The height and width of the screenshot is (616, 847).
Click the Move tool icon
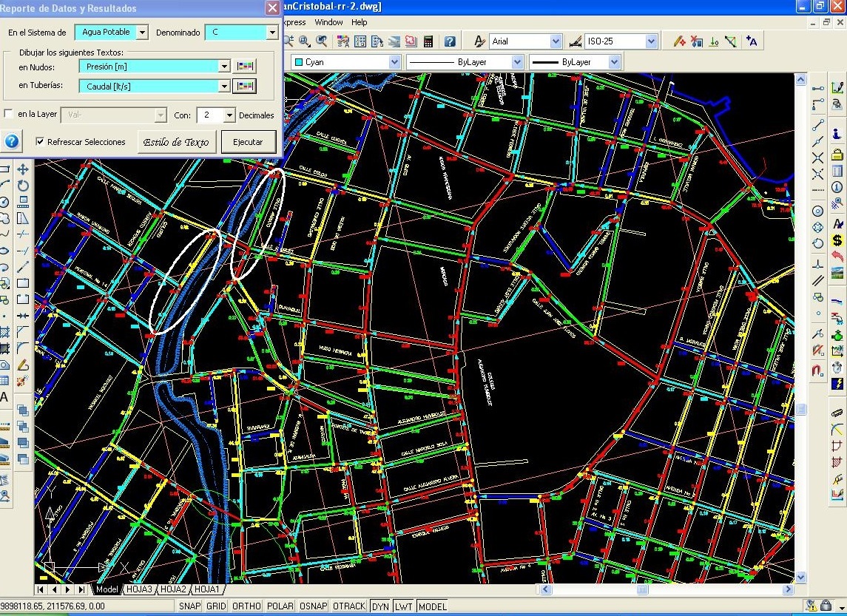23,170
